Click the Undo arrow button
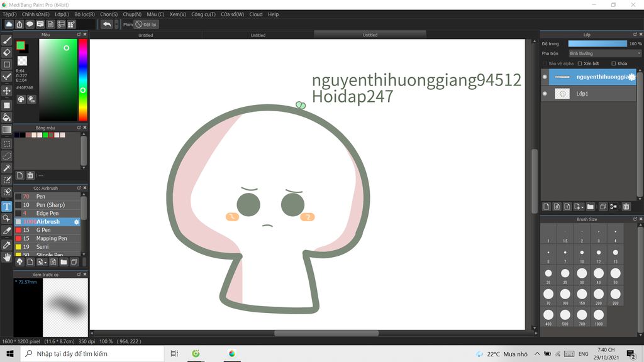This screenshot has height=362, width=644. point(107,25)
